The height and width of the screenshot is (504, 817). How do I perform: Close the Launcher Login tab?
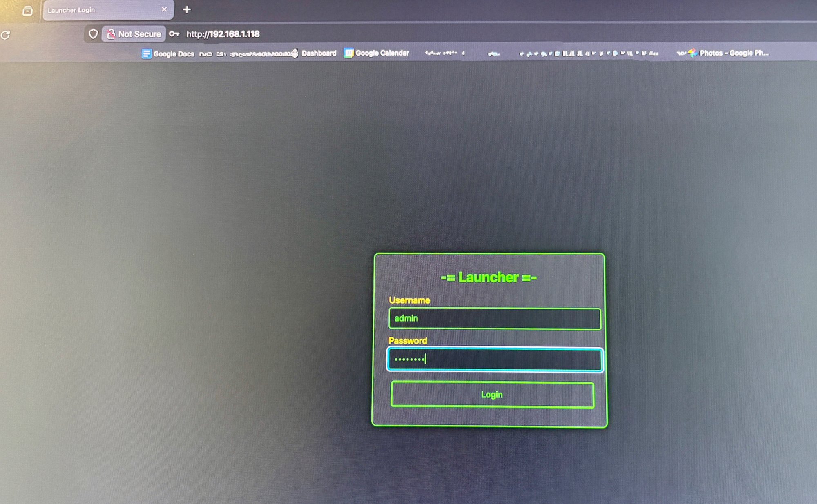(164, 9)
